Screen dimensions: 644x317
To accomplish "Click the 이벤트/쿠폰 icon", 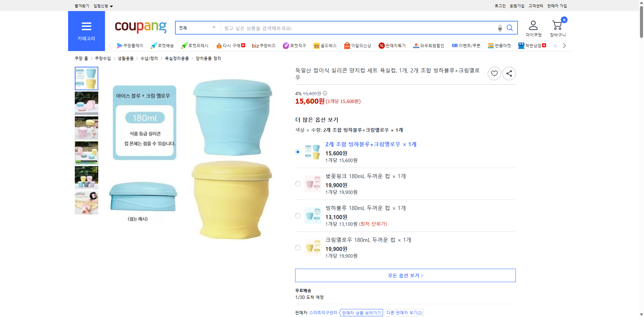I will coord(466,46).
